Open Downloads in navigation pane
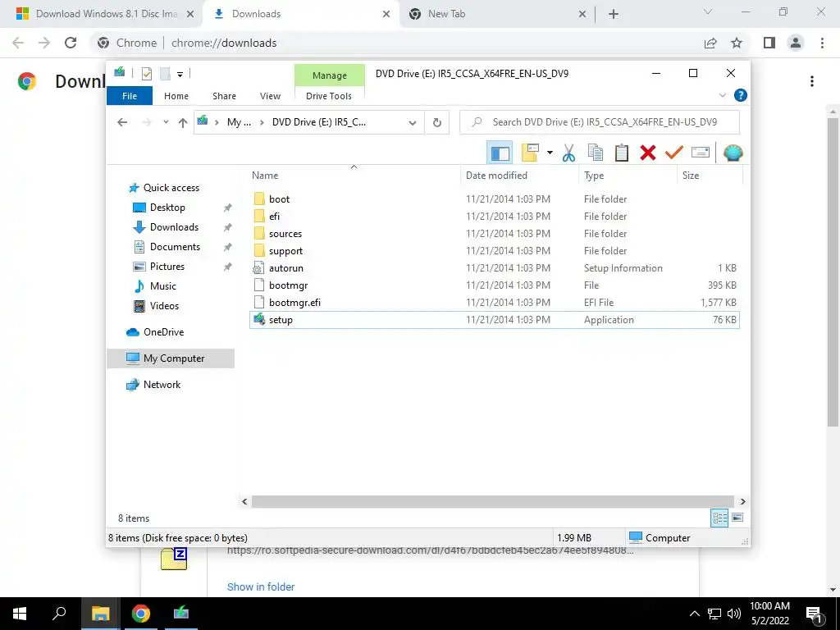840x630 pixels. [x=174, y=227]
